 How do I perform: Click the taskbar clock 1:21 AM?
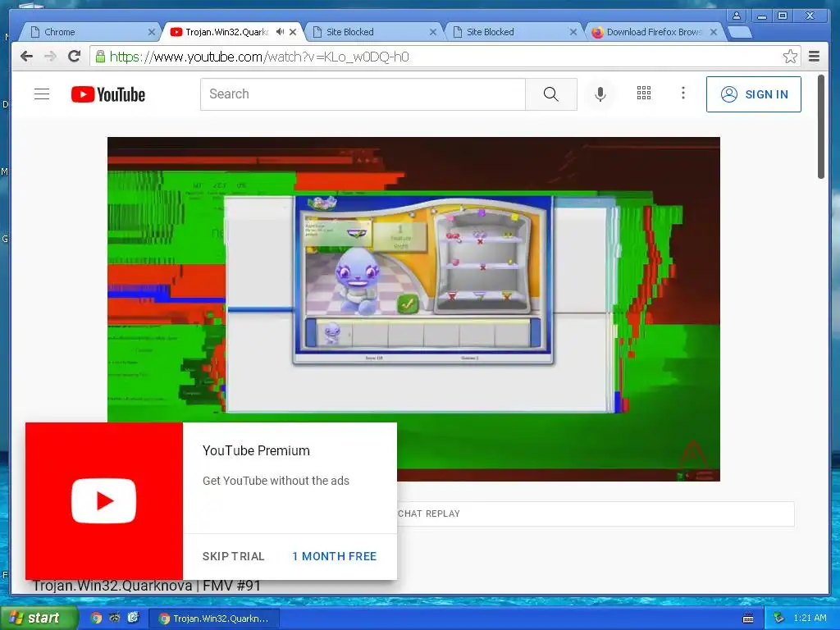point(810,619)
